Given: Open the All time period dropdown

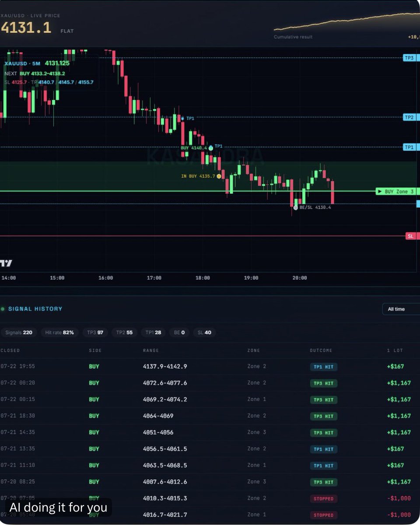Looking at the screenshot, I should click(x=401, y=309).
